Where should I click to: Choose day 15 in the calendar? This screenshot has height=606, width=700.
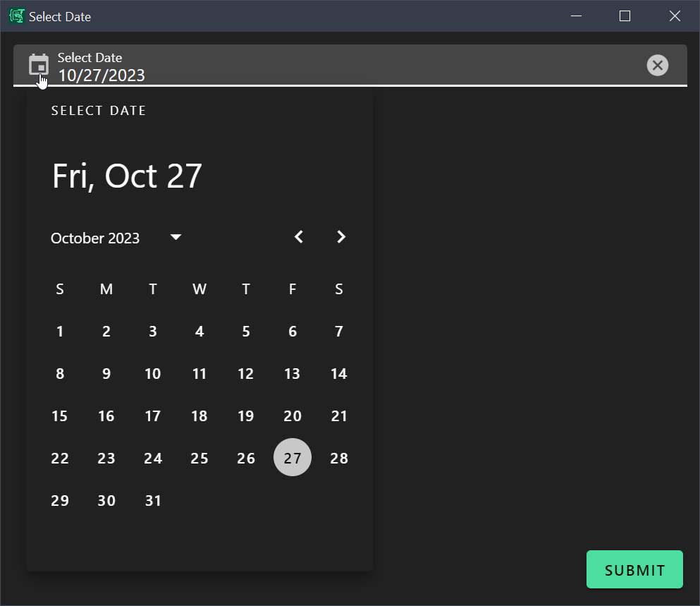(x=60, y=416)
